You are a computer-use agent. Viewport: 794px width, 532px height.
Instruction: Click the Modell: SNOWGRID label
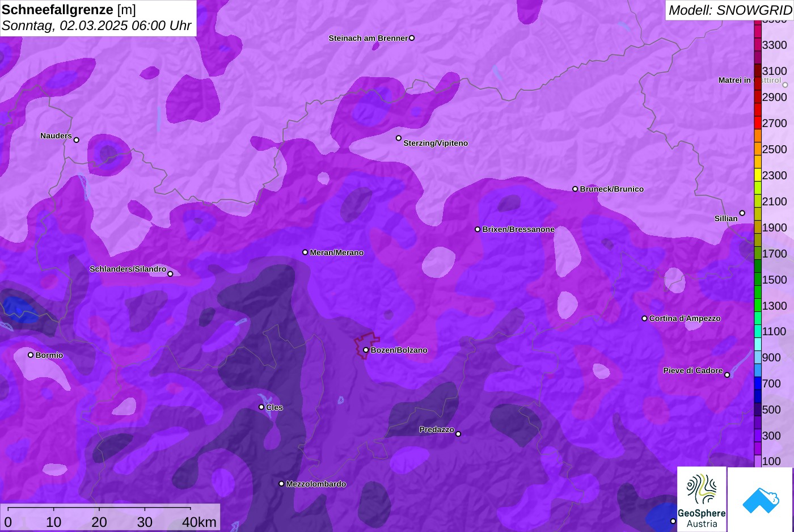[730, 10]
